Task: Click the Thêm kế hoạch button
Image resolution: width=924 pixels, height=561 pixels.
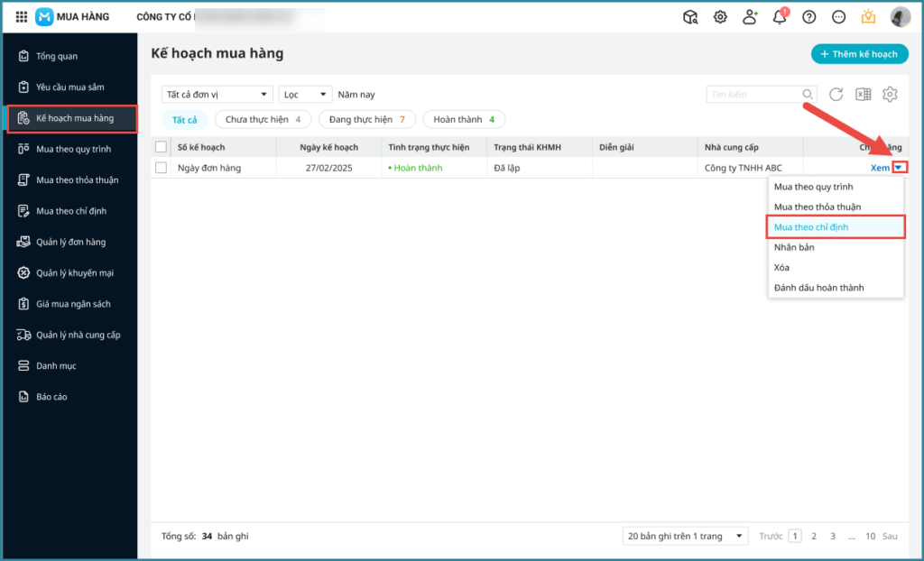Action: (x=859, y=54)
